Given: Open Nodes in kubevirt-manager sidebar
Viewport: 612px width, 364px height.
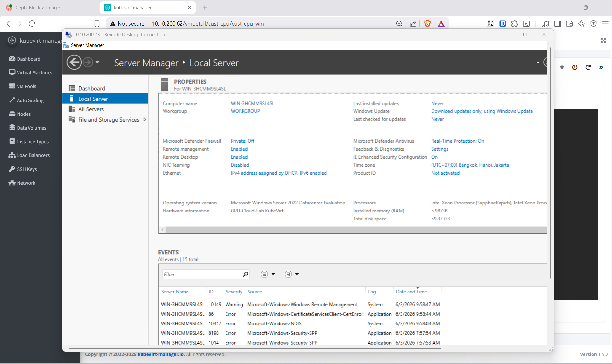Looking at the screenshot, I should point(20,114).
